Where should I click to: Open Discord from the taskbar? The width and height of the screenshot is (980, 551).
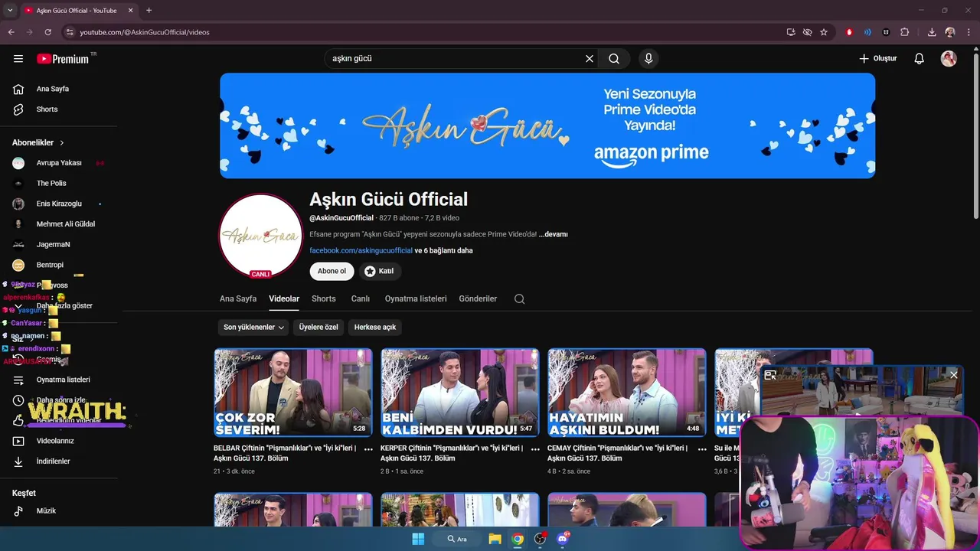(x=563, y=539)
